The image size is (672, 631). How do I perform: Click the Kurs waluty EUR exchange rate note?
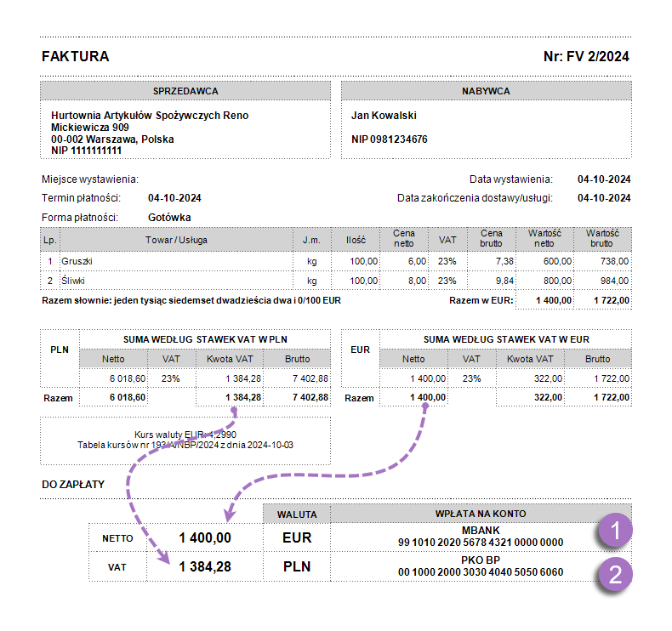click(185, 434)
